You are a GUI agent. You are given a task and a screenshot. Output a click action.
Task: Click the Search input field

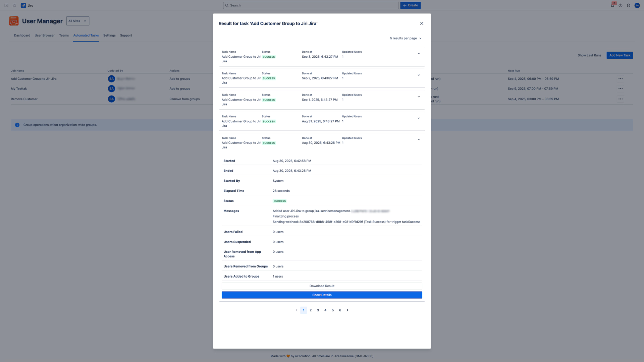click(311, 5)
